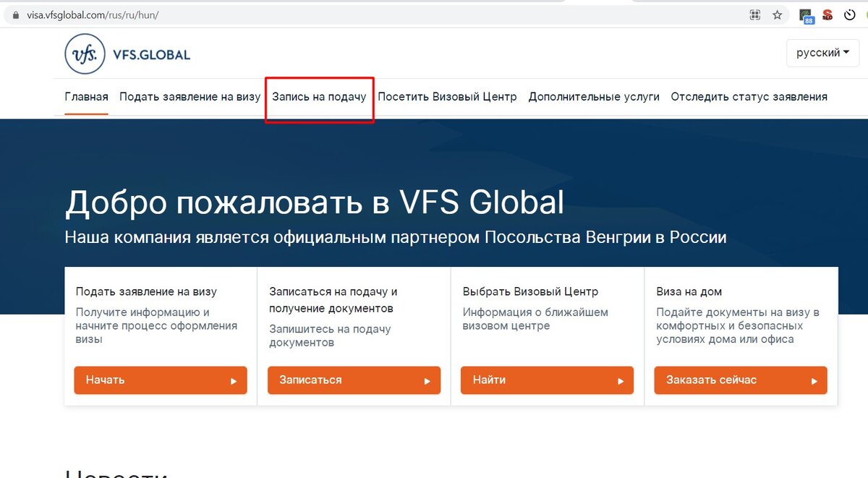Open the русский language dropdown
Image resolution: width=868 pixels, height=478 pixels.
coord(823,53)
